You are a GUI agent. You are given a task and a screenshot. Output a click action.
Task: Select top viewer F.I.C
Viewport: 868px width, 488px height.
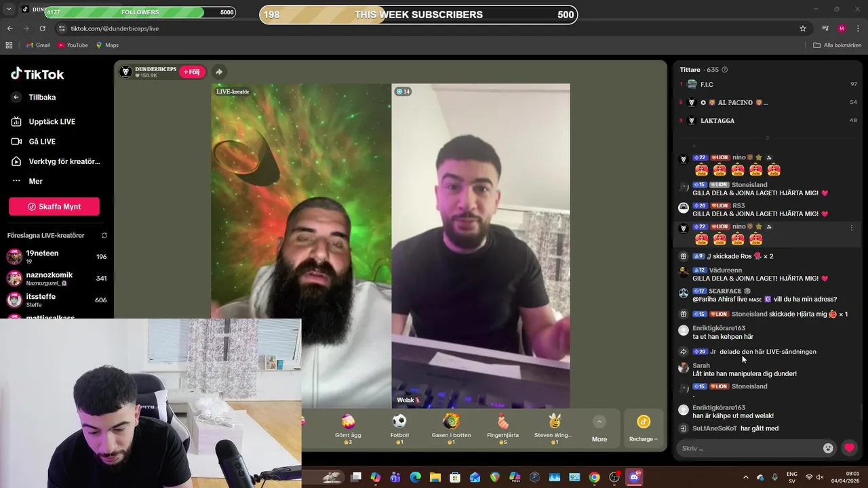(x=769, y=84)
